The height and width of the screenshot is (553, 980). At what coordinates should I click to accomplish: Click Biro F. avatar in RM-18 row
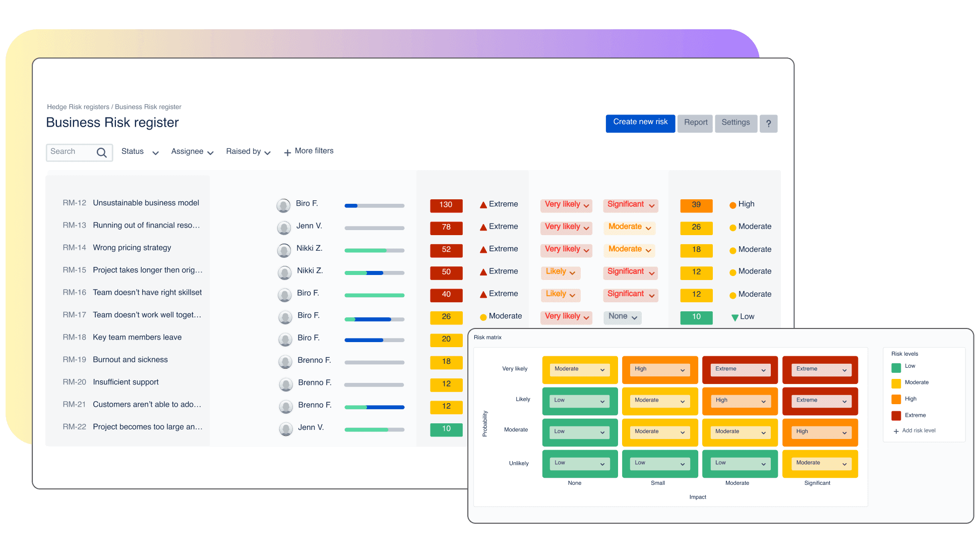[285, 340]
